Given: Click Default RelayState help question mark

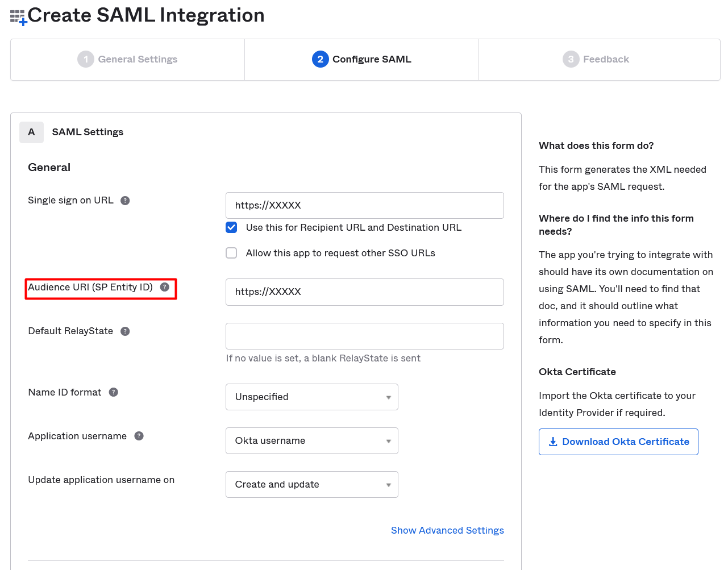Looking at the screenshot, I should coord(126,331).
